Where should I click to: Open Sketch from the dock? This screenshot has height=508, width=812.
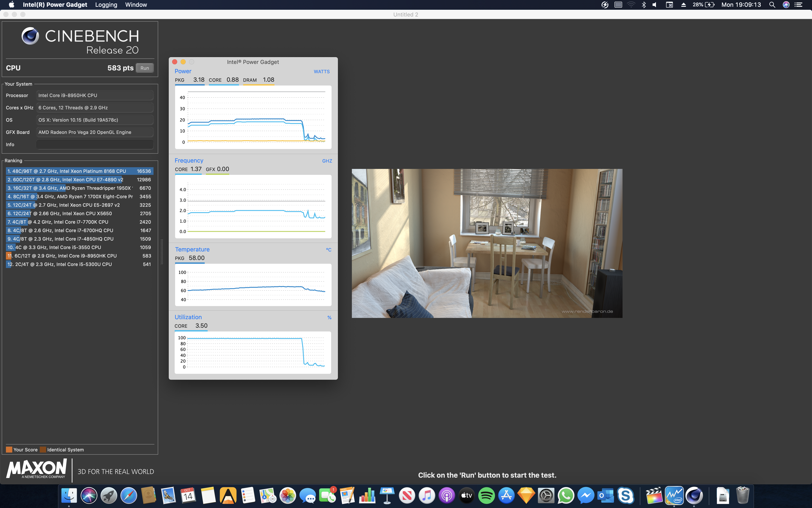tap(526, 496)
